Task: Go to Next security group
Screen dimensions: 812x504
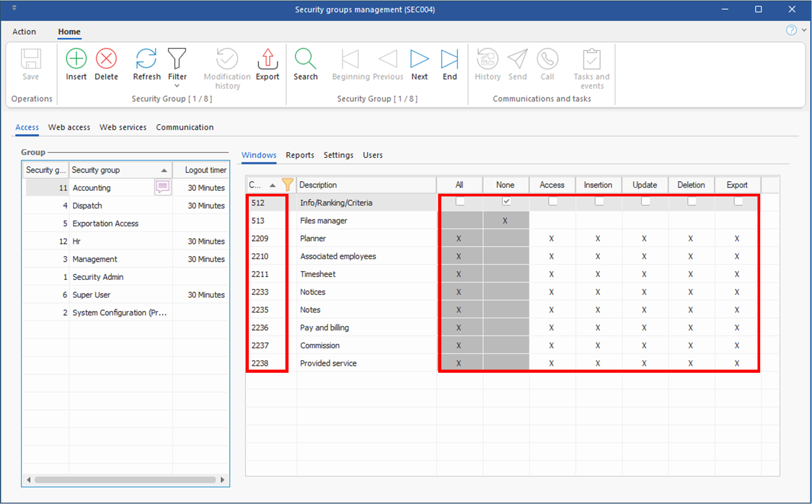Action: (x=419, y=59)
